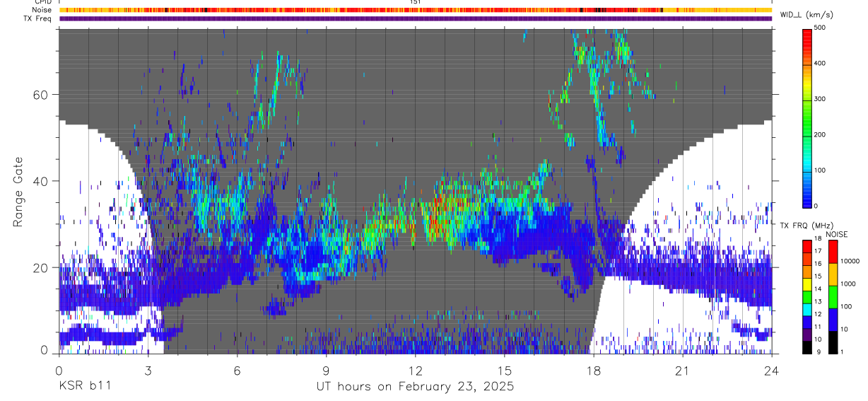Viewport: 868px width, 401px height.
Task: Click the 12 tick of the TX FRQ legend
Action: [x=819, y=315]
